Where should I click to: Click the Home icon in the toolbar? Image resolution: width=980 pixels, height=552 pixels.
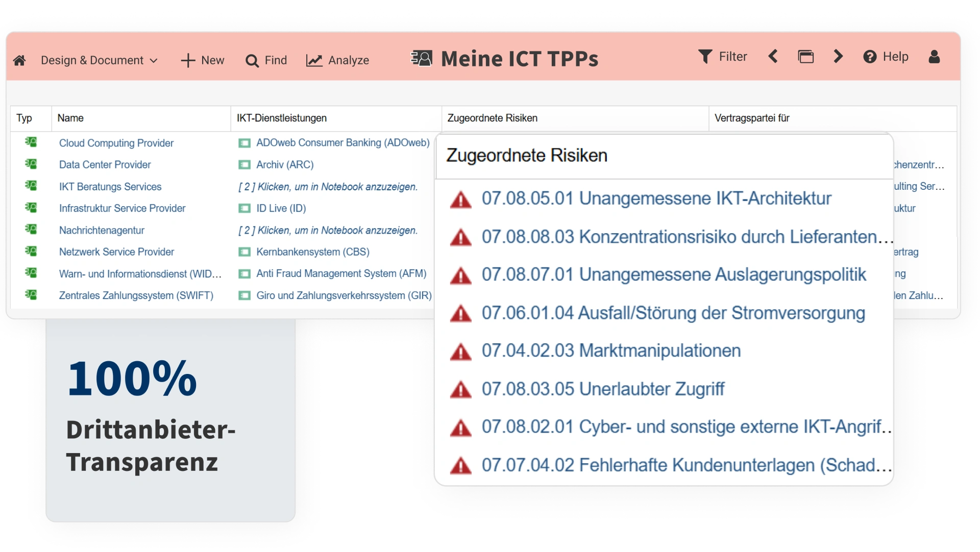19,61
